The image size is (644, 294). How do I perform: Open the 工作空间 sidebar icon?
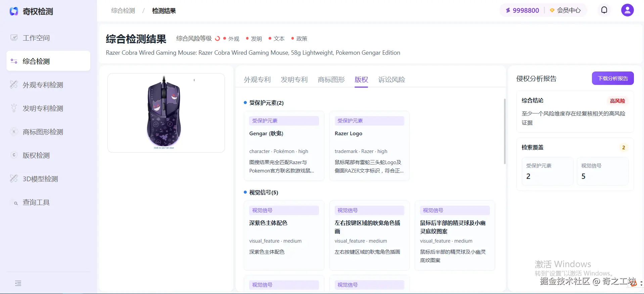[x=14, y=38]
